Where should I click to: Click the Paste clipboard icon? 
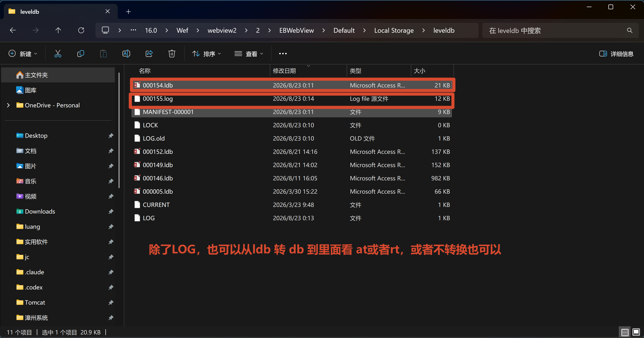click(103, 54)
